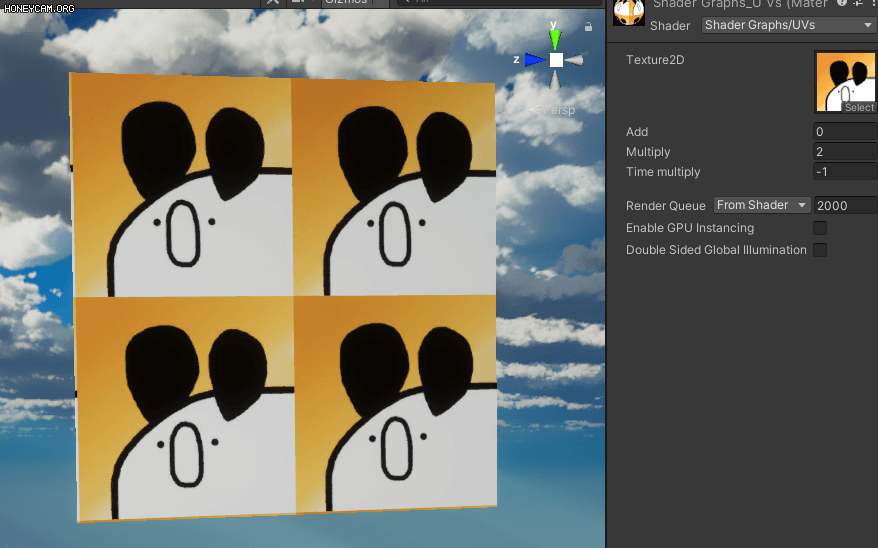Click the 'Enable GPU Instancing' label
The image size is (878, 548).
click(x=690, y=228)
